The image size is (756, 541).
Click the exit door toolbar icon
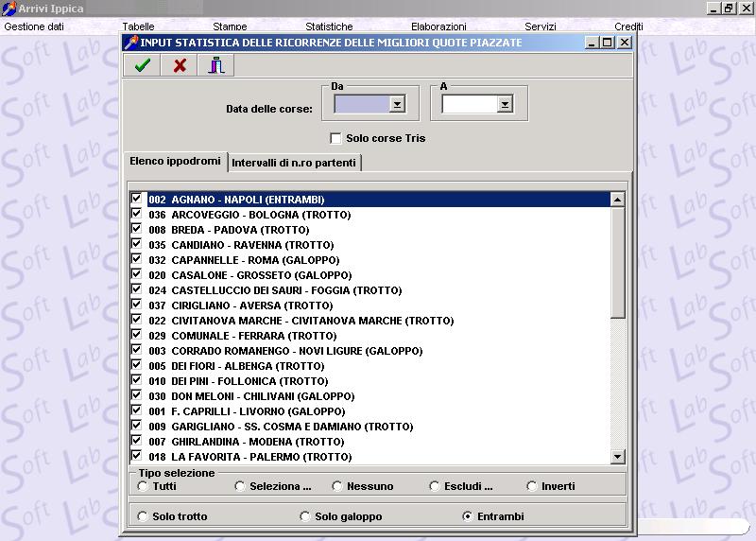pyautogui.click(x=216, y=65)
